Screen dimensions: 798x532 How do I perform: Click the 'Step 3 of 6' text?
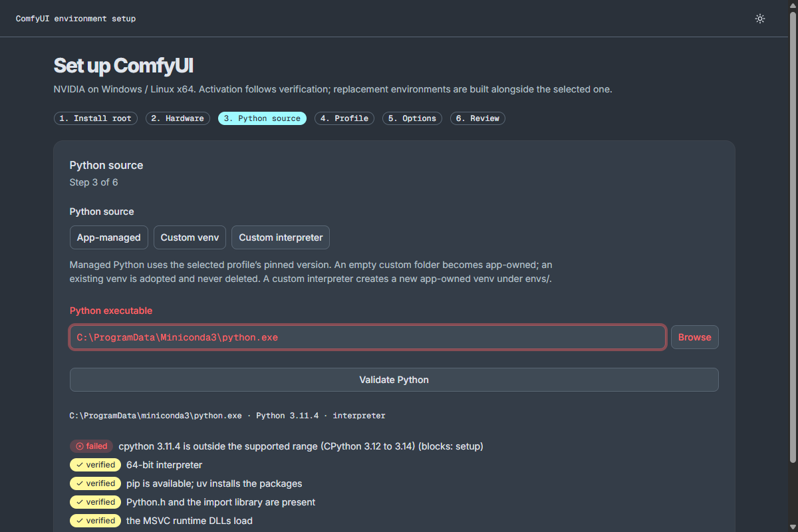94,182
